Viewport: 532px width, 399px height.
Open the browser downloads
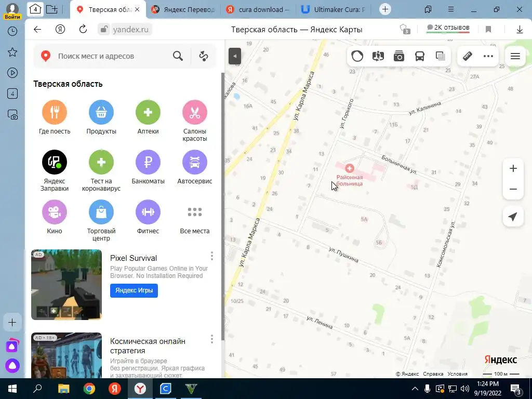click(520, 30)
